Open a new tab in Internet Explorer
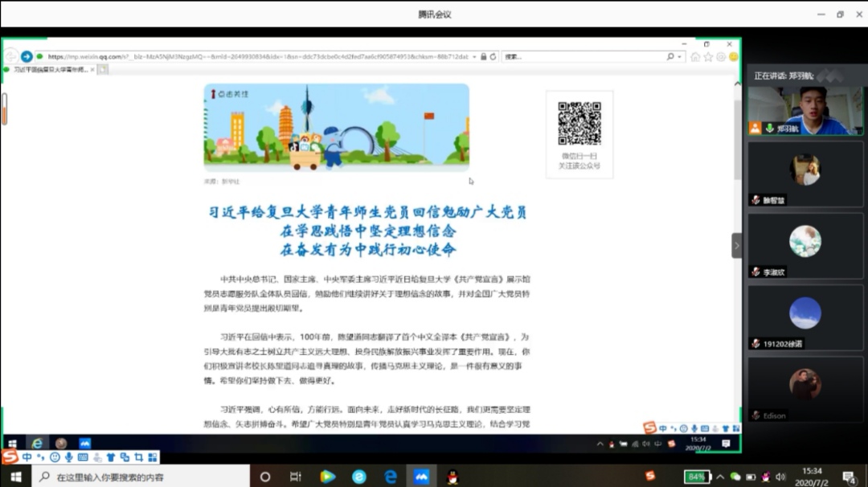Screen dimensions: 868x487 click(103, 70)
